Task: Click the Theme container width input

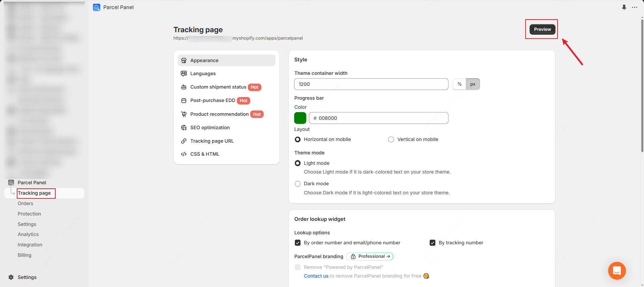Action: (x=371, y=84)
